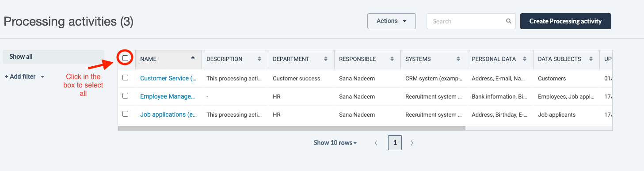The image size is (644, 171).
Task: Select the Customer Service row checkbox
Action: pyautogui.click(x=126, y=77)
